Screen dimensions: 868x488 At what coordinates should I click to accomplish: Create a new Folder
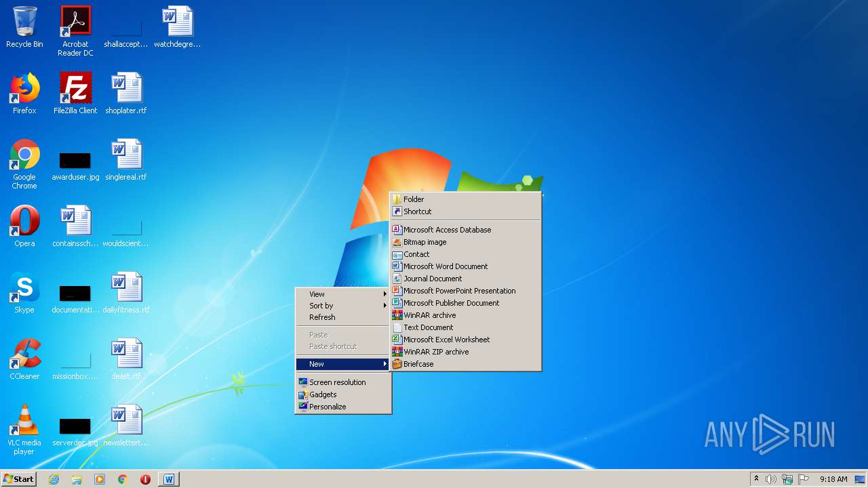click(x=465, y=199)
